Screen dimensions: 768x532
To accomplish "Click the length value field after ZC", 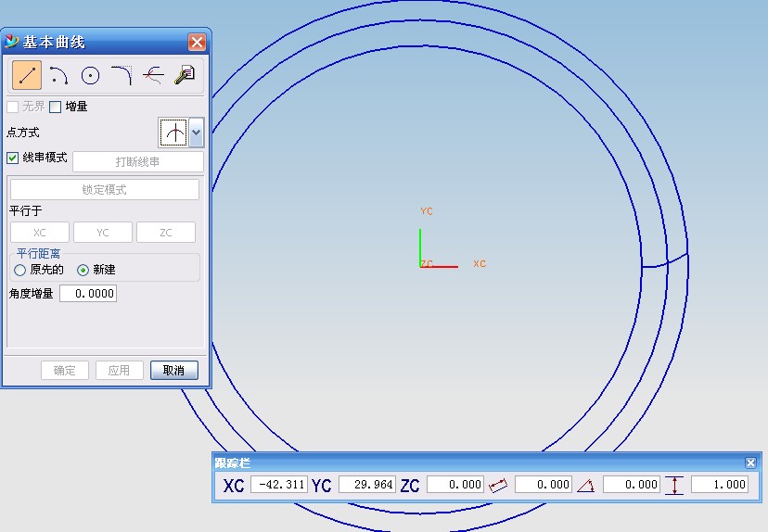I will pyautogui.click(x=544, y=485).
